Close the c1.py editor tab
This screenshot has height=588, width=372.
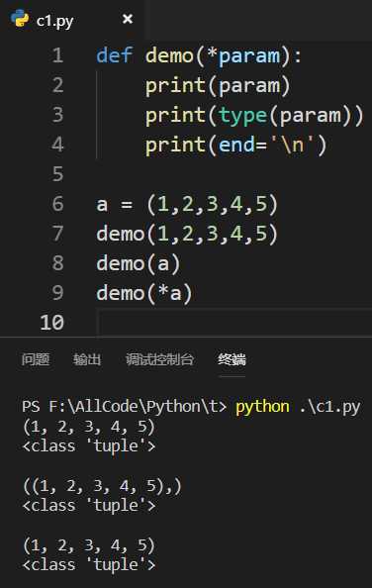(x=128, y=19)
